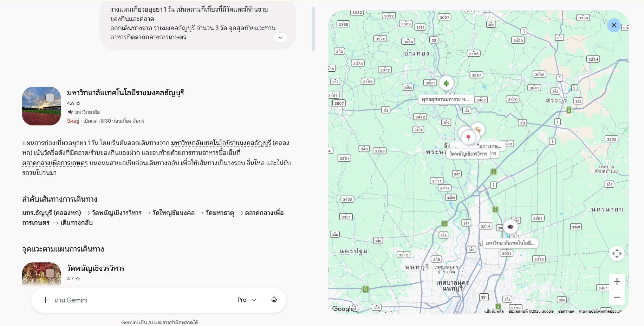Click road shield 3501 on map
This screenshot has width=644, height=326.
tap(430, 83)
